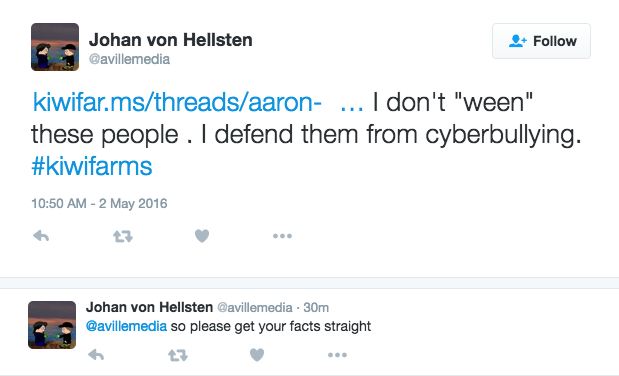619x376 pixels.
Task: Retweet the 'facts straight' reply
Action: click(178, 355)
